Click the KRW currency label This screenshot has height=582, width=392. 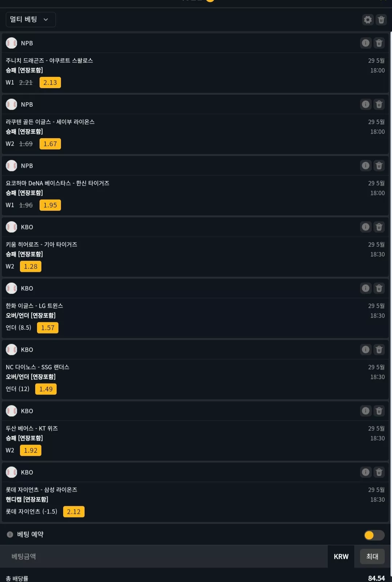(x=341, y=557)
